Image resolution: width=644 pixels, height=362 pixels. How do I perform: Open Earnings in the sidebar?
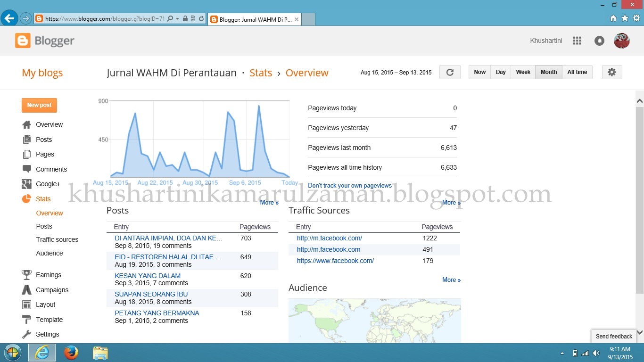tap(49, 275)
